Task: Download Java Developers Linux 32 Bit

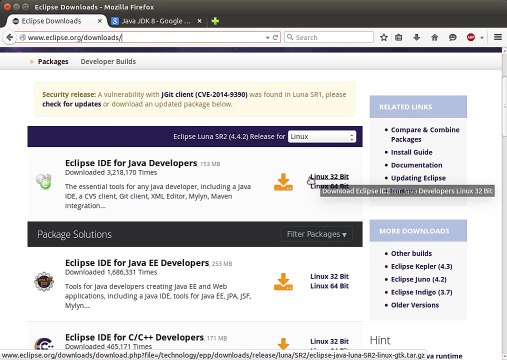Action: point(329,177)
